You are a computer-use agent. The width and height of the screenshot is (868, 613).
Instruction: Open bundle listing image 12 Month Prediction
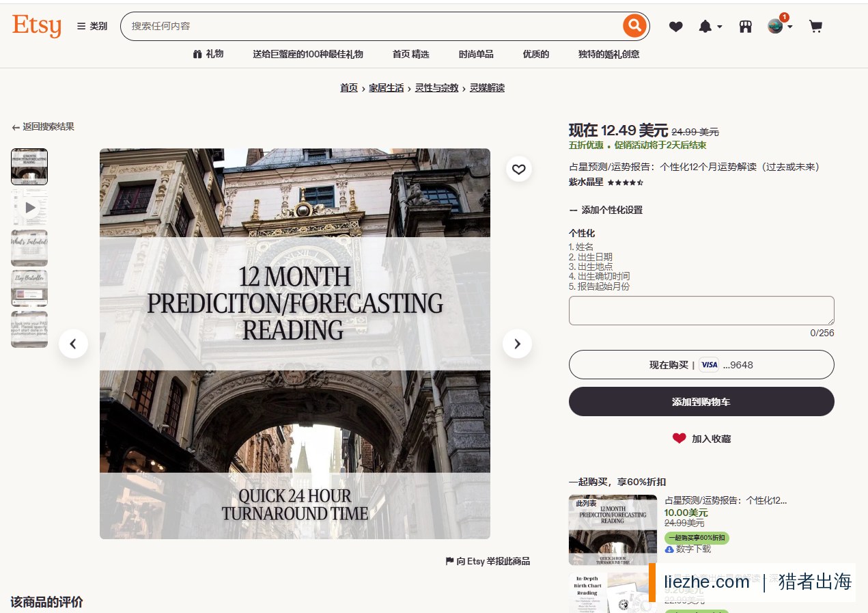613,530
